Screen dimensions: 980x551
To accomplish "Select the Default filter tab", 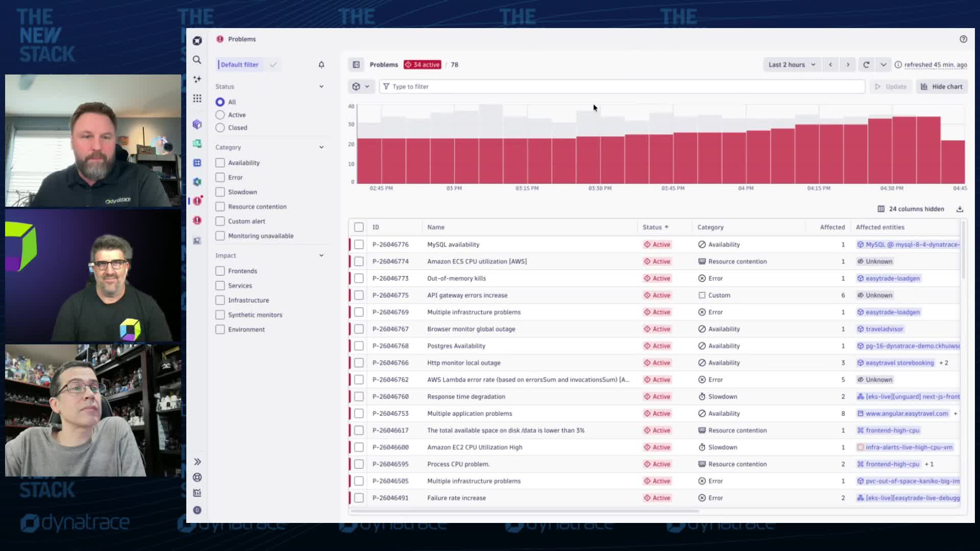I will [x=239, y=65].
